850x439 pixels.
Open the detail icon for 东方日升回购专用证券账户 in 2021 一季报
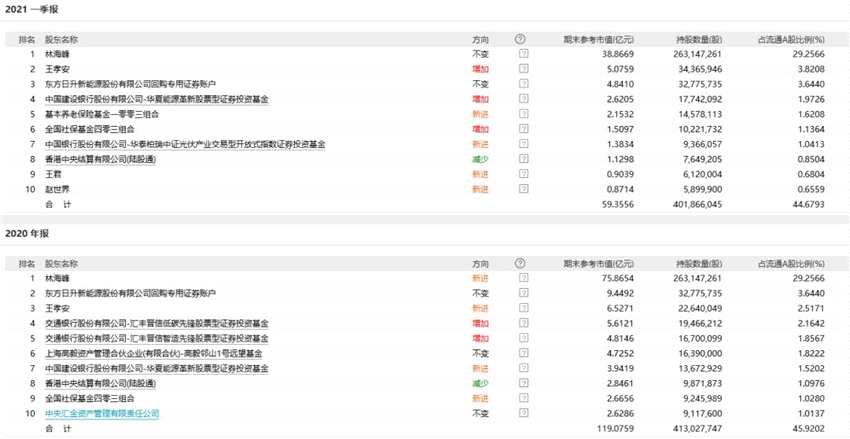point(523,84)
